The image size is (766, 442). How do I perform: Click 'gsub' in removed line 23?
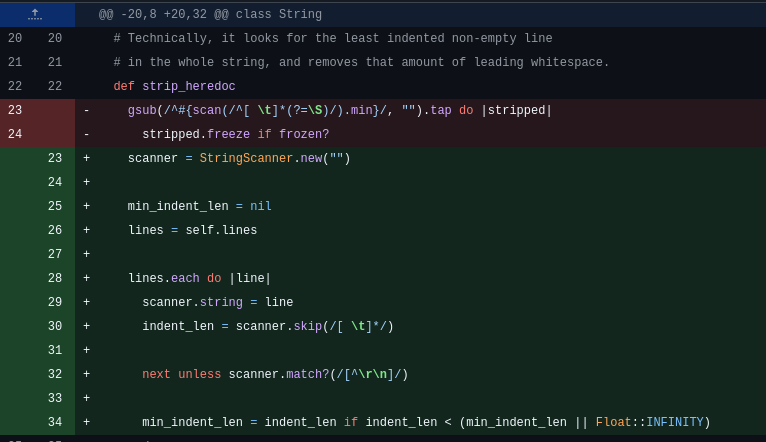pyautogui.click(x=142, y=110)
